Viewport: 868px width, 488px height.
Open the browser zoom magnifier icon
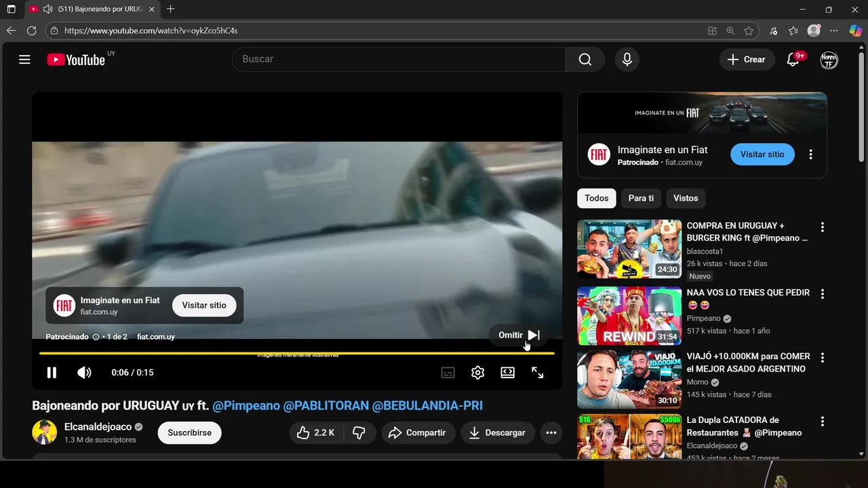coord(730,30)
